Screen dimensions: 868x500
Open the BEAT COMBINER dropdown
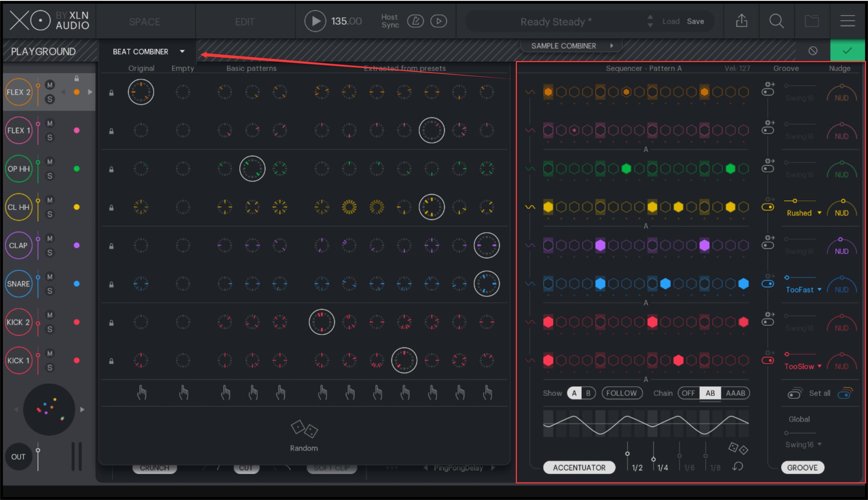(182, 51)
